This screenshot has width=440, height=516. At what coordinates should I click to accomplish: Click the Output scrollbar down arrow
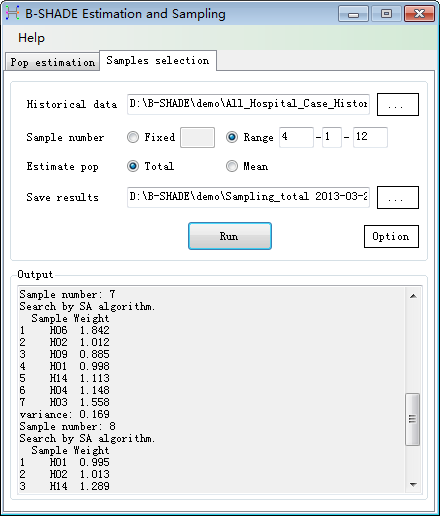(413, 485)
